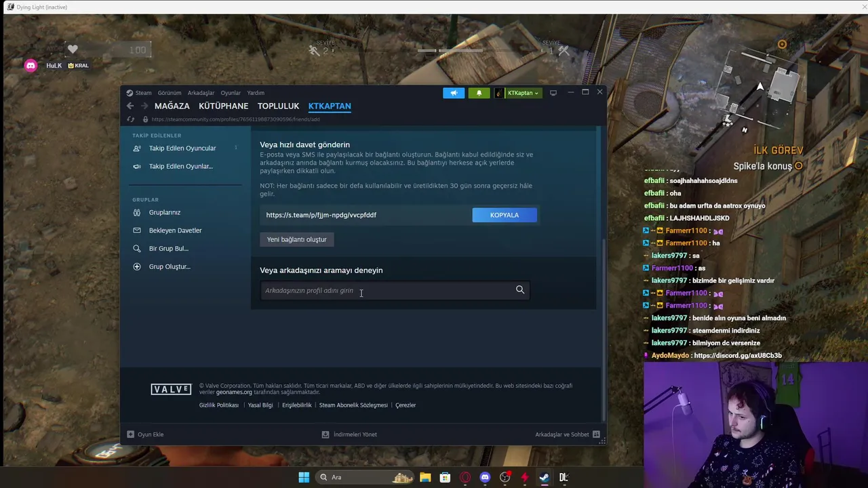Viewport: 868px width, 488px height.
Task: Open Erişilebilirlik link
Action: (297, 405)
